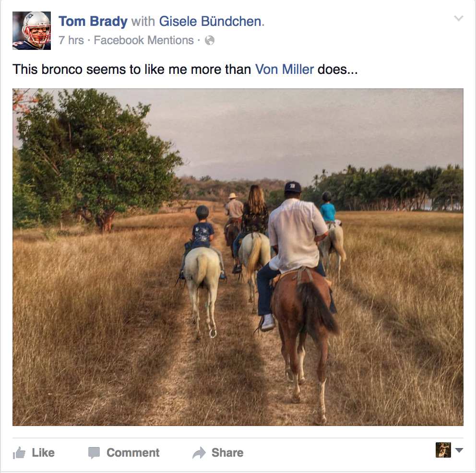Click the Share arrow icon
The height and width of the screenshot is (473, 476).
199,453
